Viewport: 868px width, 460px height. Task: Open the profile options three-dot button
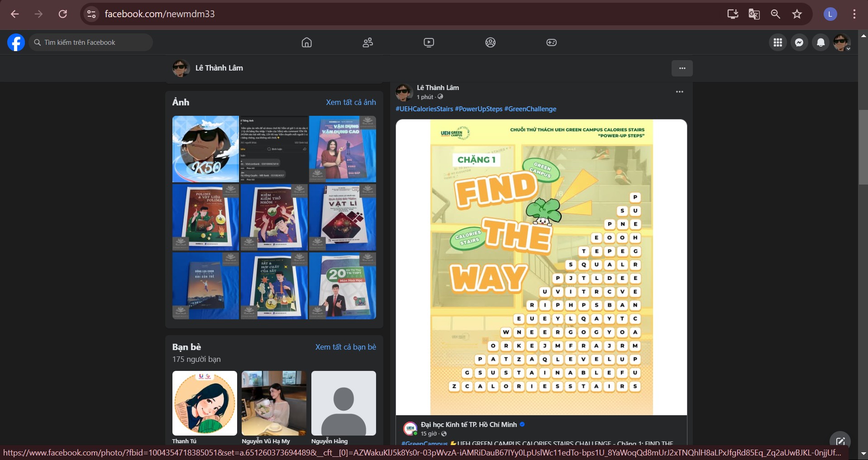click(x=682, y=68)
